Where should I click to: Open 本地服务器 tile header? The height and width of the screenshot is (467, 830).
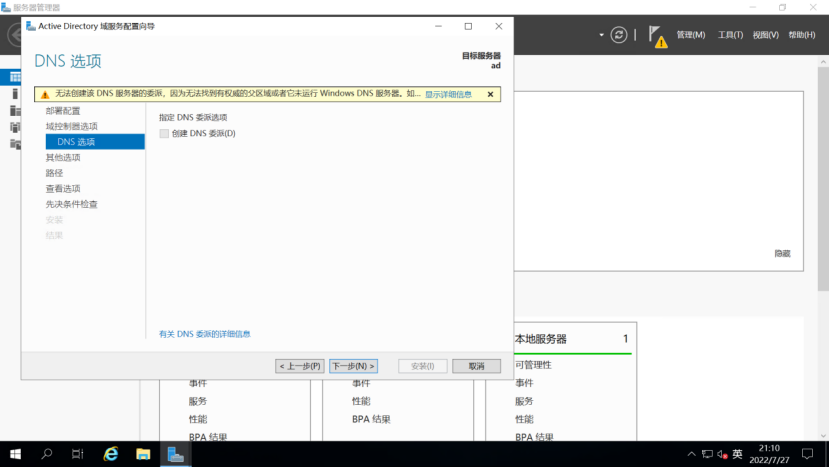pyautogui.click(x=540, y=339)
